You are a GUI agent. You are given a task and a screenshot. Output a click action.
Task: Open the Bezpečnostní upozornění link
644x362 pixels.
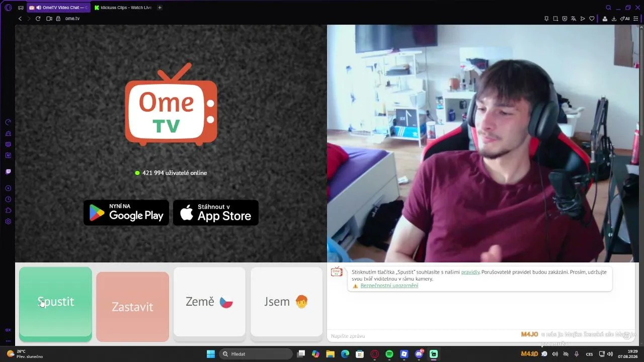[389, 286]
